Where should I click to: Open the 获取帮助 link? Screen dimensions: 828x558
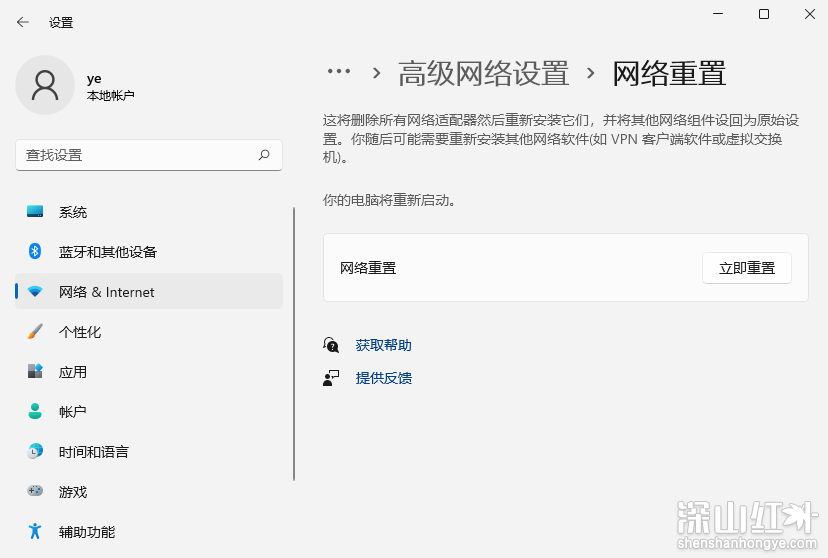(383, 345)
